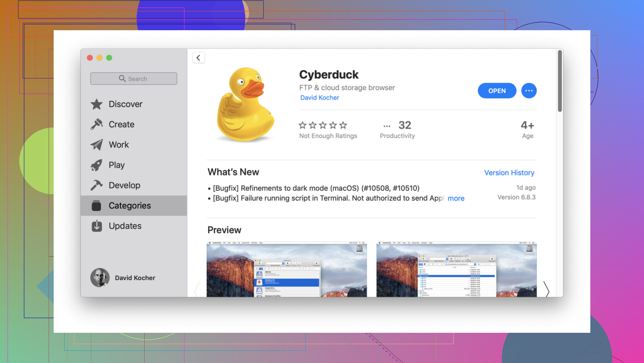Click the Create hammer-brush icon
644x363 pixels.
[97, 124]
